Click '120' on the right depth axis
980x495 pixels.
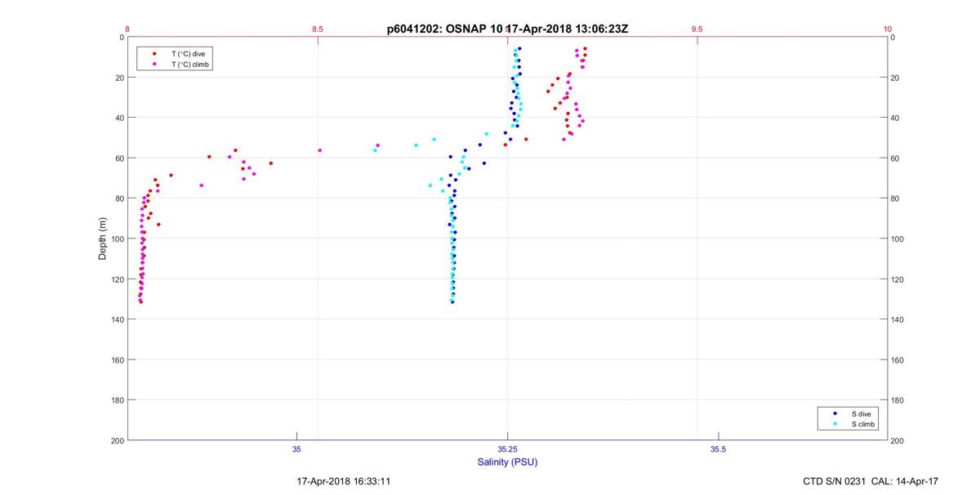tap(898, 279)
